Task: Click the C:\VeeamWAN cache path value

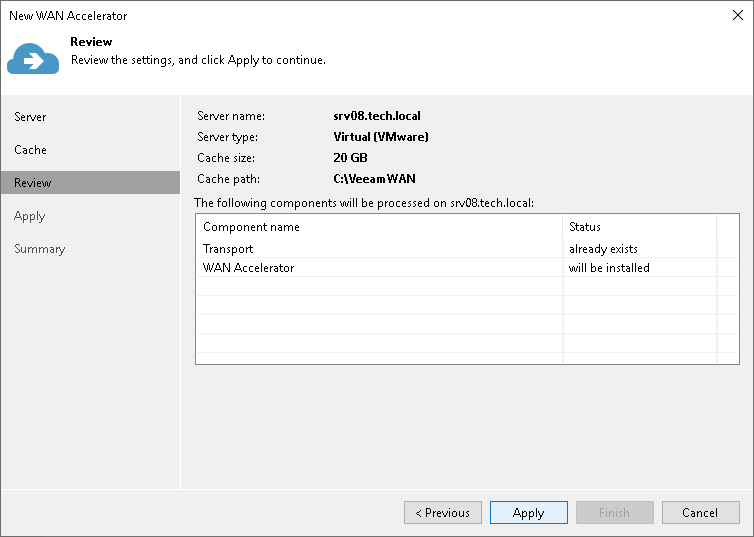Action: coord(374,179)
